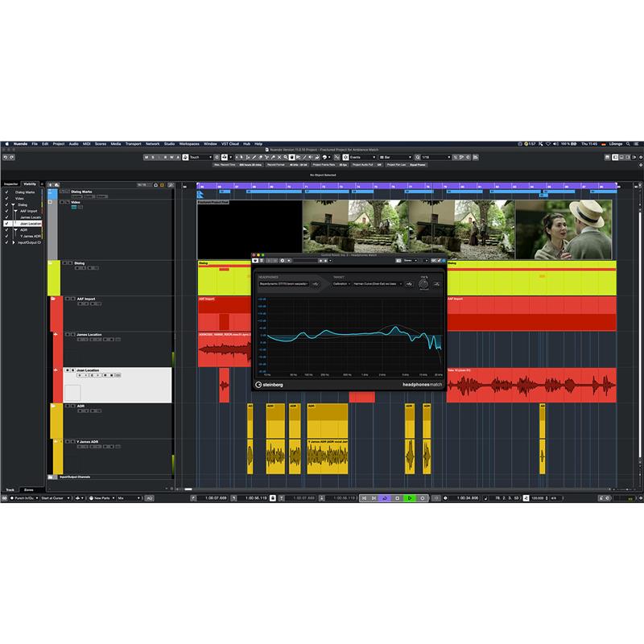Viewport: 644px width, 644px height.
Task: Open Spotlight search in the macOS menu bar
Action: [x=628, y=144]
